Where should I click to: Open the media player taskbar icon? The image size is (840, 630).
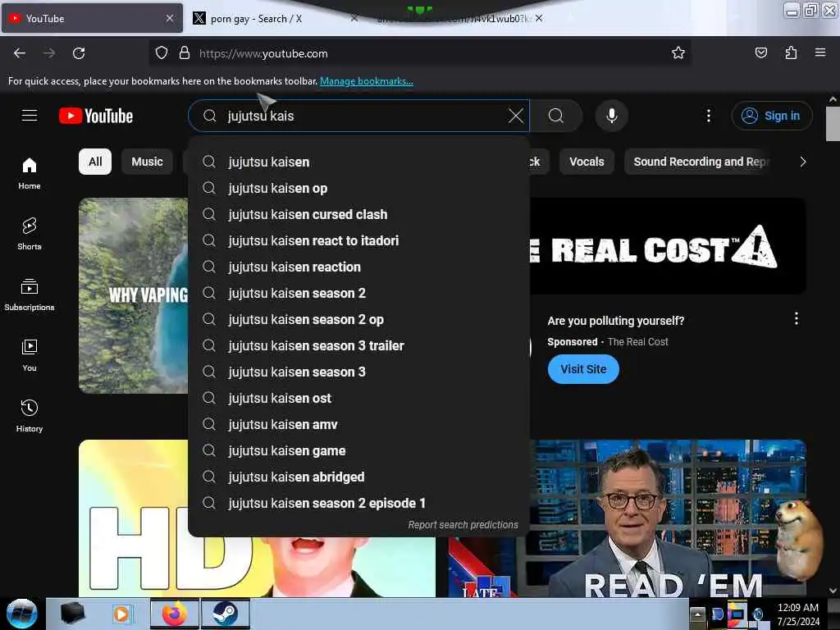[121, 614]
